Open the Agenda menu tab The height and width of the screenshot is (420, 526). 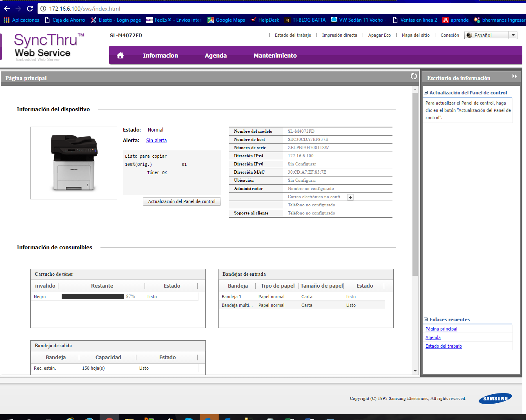tap(216, 56)
